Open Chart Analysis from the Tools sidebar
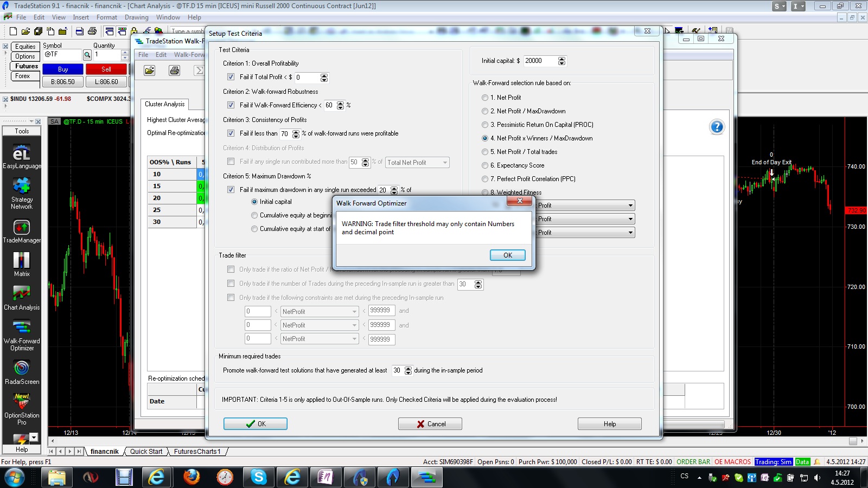 (x=22, y=298)
